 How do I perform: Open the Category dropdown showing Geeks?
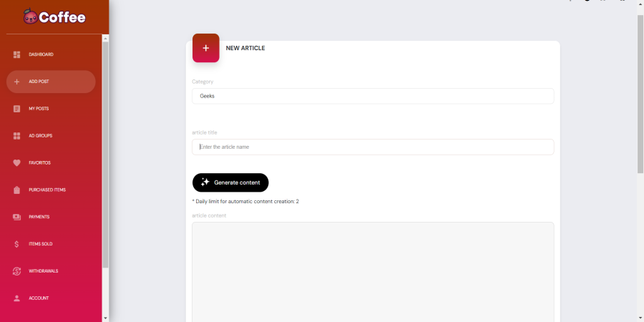(373, 96)
